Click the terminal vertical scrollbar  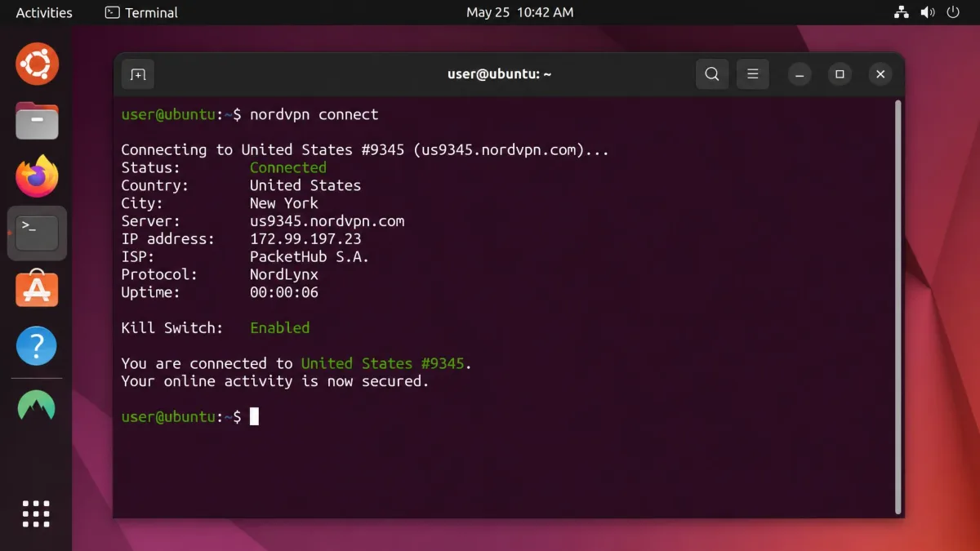[899, 306]
